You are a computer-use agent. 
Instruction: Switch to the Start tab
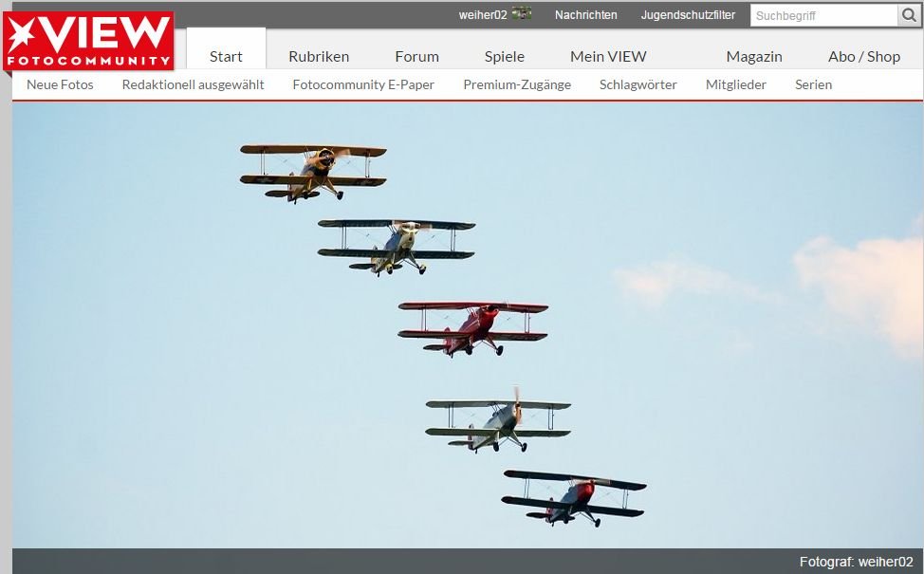coord(226,56)
